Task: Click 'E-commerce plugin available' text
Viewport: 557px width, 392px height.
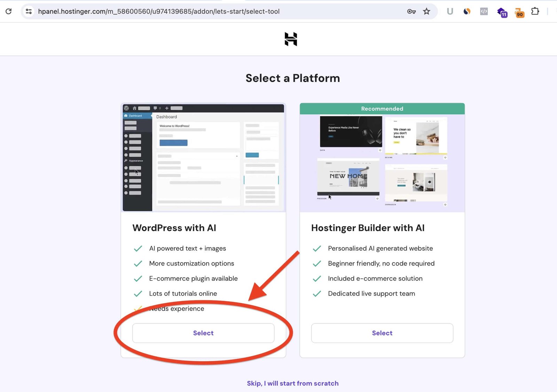Action: (x=193, y=278)
